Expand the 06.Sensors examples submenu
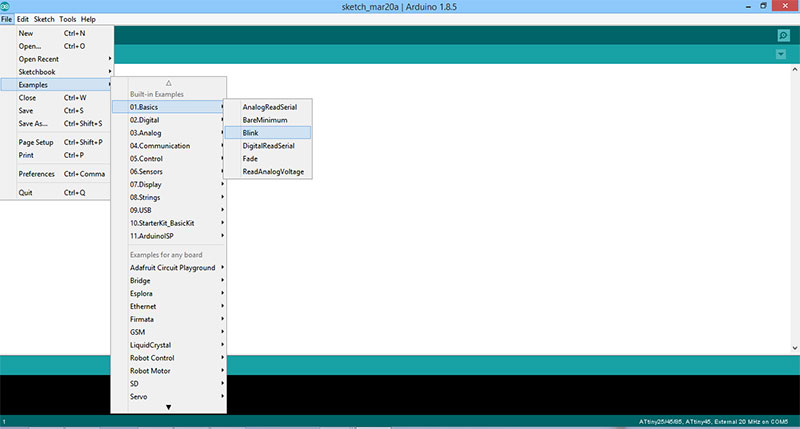 [169, 171]
